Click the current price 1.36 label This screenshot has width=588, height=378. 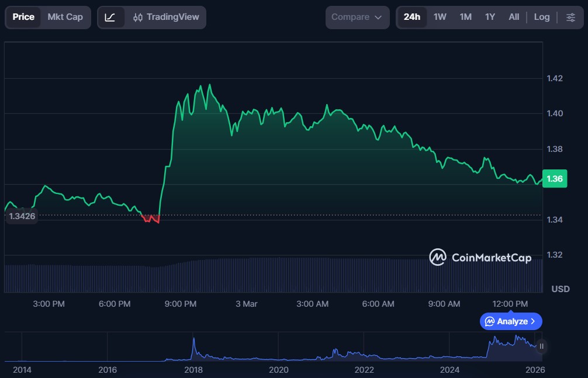click(x=555, y=179)
